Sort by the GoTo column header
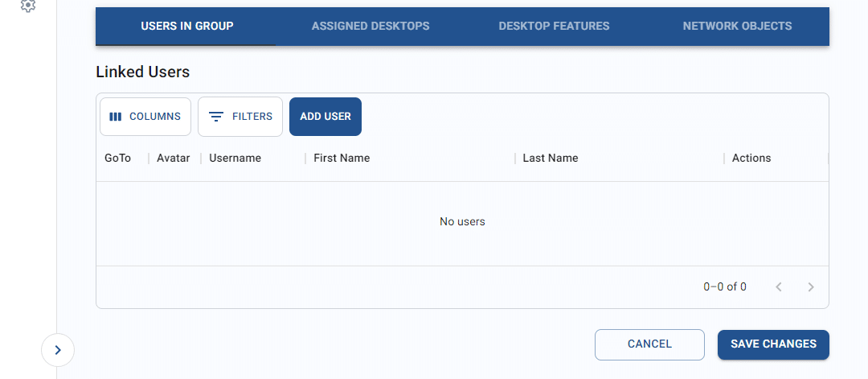The height and width of the screenshot is (379, 868). 118,159
